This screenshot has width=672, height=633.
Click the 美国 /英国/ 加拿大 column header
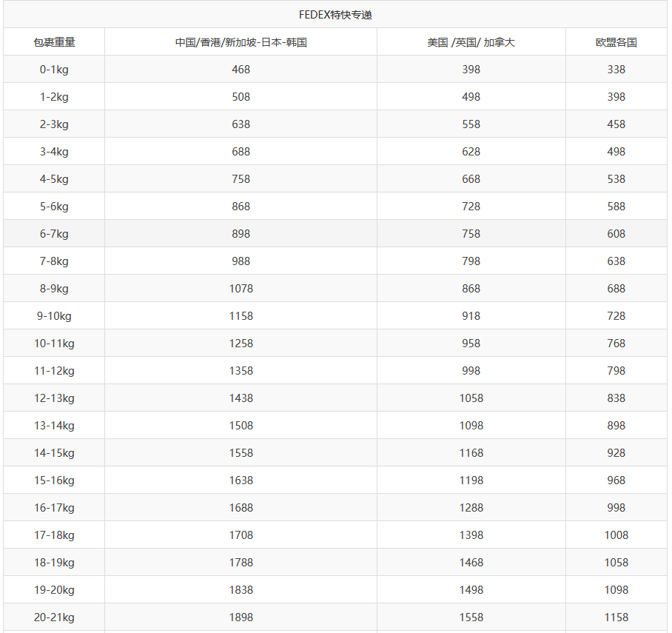471,42
